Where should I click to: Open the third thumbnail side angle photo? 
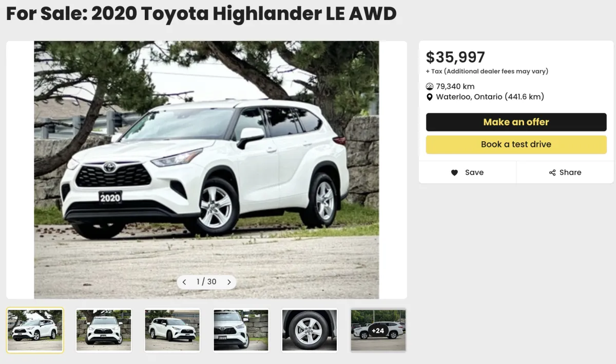pyautogui.click(x=172, y=330)
